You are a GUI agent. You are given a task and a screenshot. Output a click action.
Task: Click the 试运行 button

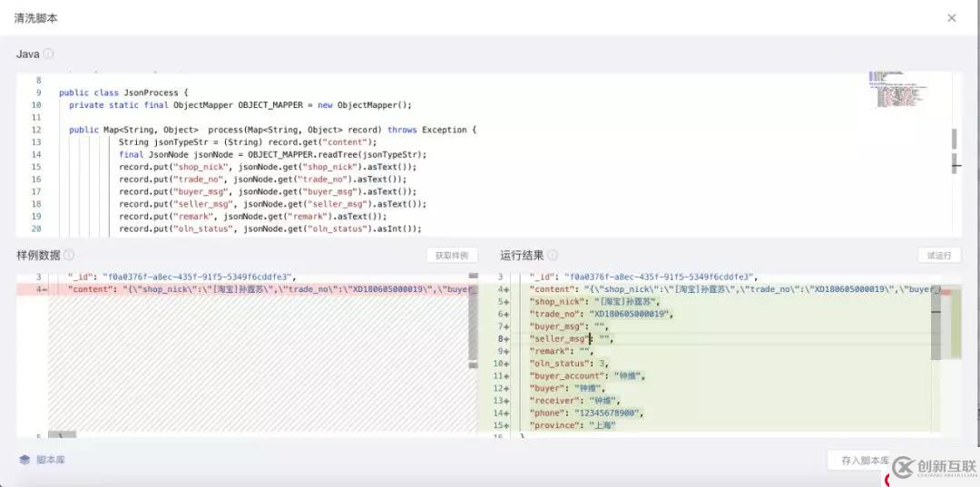point(939,256)
